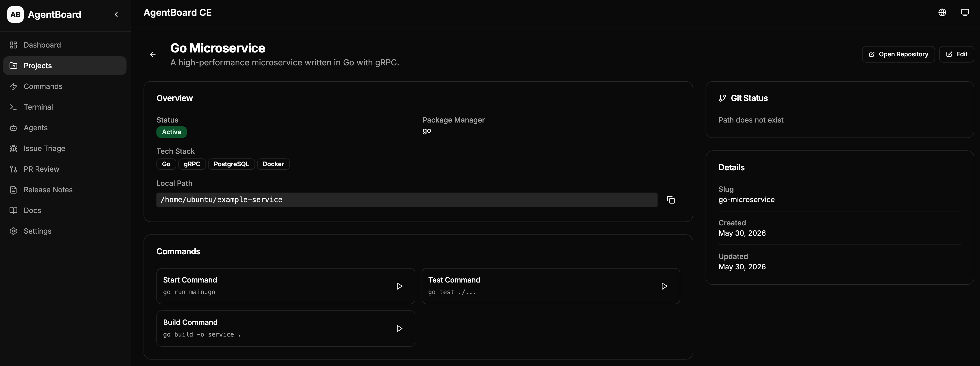Run the Start Command
980x366 pixels.
pyautogui.click(x=399, y=286)
